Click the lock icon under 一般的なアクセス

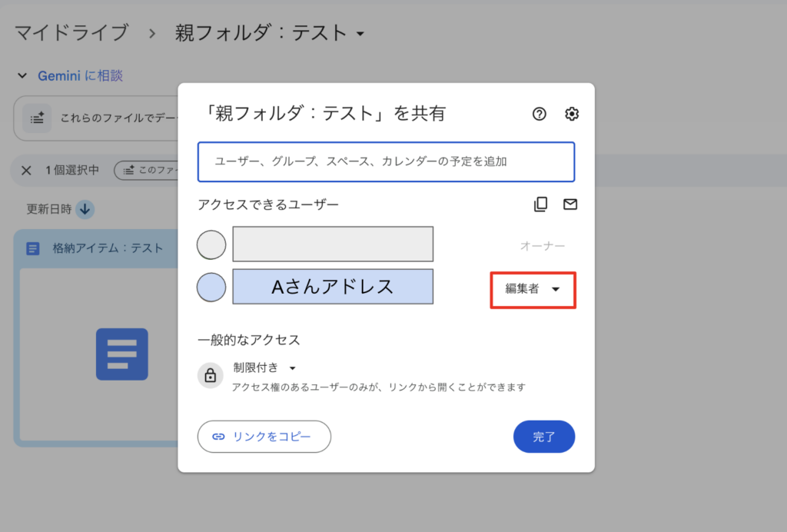210,375
